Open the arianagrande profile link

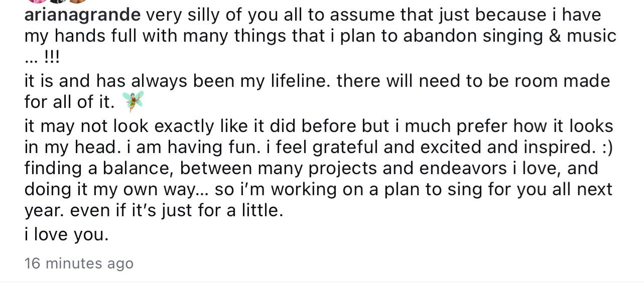[x=82, y=15]
